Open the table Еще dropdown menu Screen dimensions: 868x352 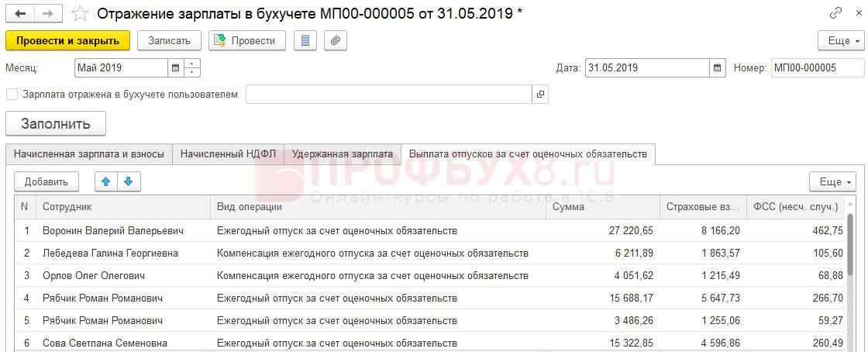(x=832, y=181)
